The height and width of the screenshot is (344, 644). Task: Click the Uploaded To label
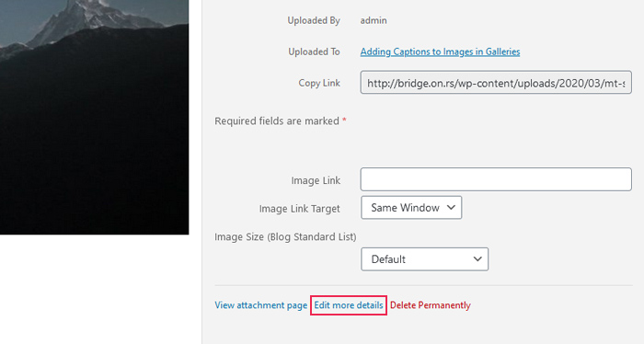click(314, 52)
